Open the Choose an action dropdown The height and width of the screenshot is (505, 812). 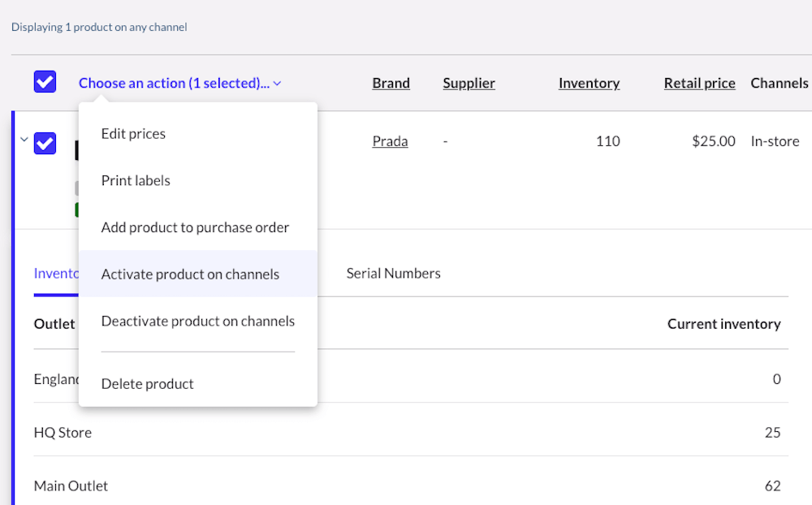click(179, 83)
